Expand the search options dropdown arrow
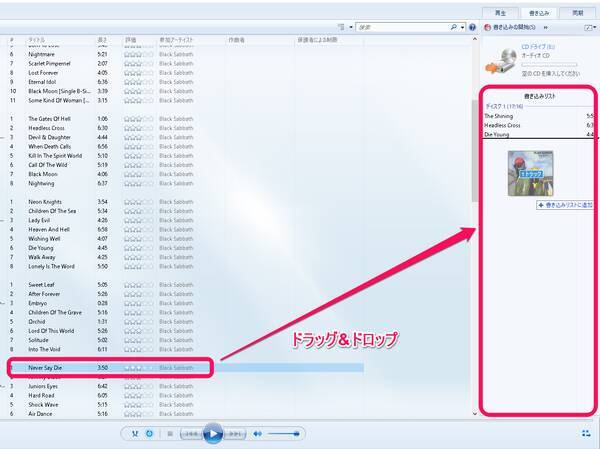Viewport: 600px width, 449px height. click(x=462, y=27)
